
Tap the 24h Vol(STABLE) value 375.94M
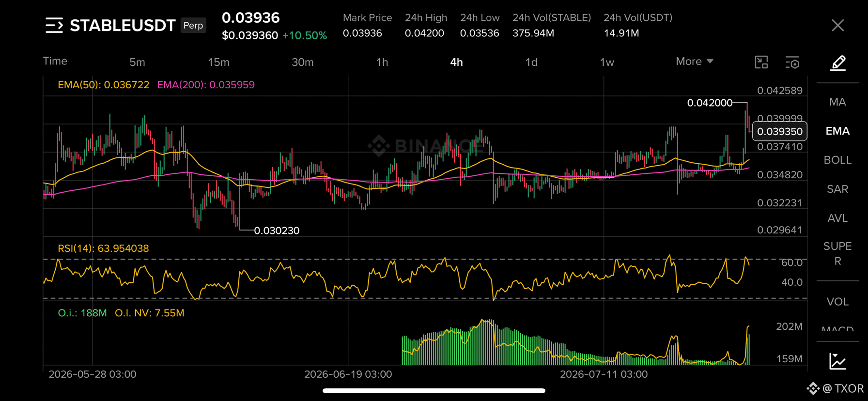point(533,33)
